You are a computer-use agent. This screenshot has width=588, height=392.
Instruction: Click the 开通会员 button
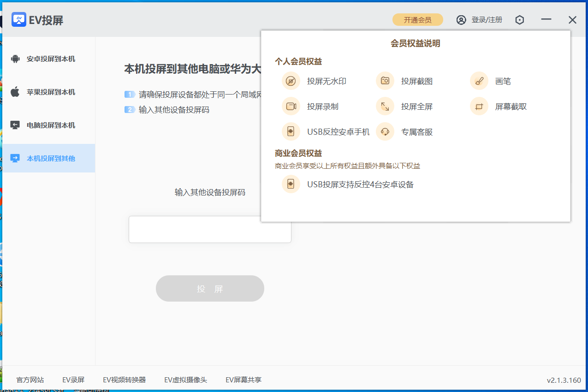click(418, 20)
